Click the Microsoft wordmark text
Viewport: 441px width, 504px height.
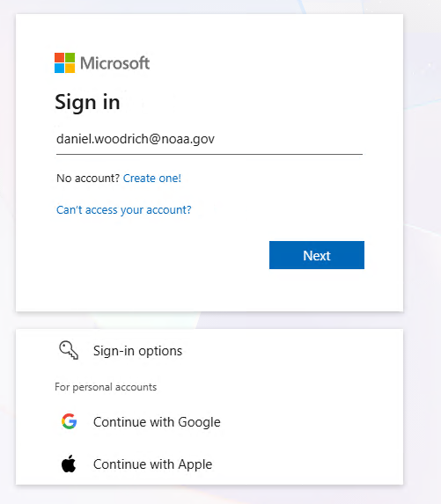pos(114,63)
